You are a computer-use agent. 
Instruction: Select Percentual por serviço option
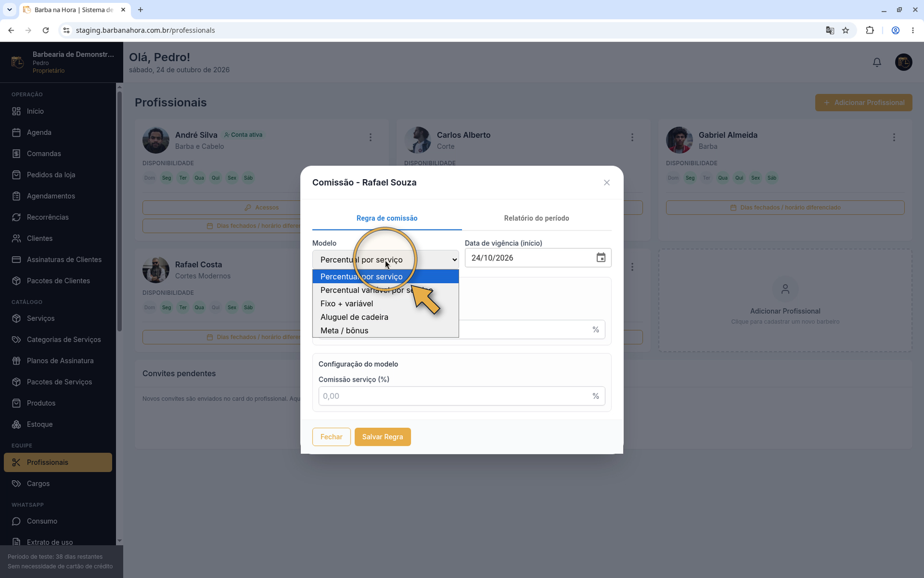(x=386, y=276)
